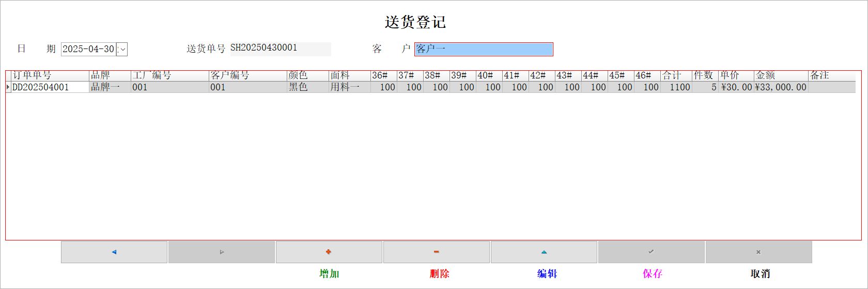Image resolution: width=868 pixels, height=289 pixels.
Task: Select the 36# quantity cell 100
Action: pos(384,87)
